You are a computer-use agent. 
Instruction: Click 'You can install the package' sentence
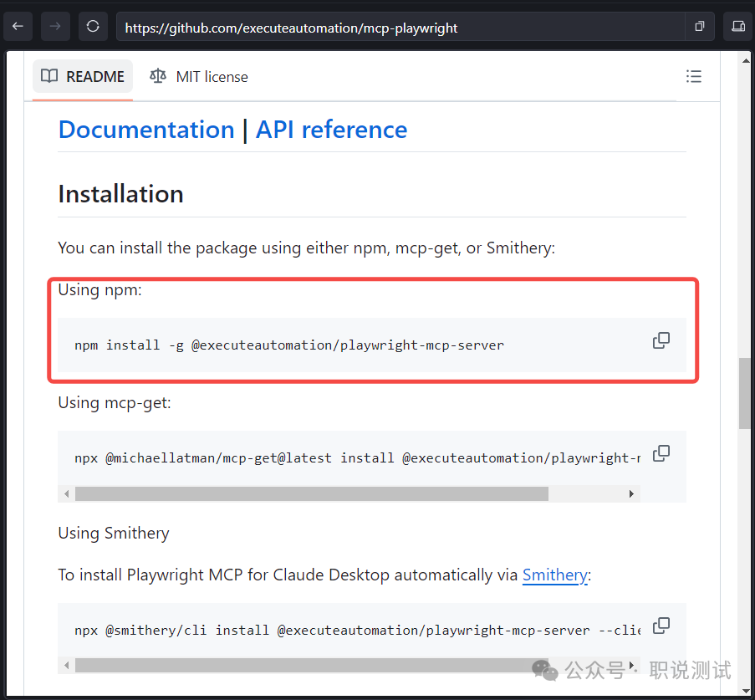point(307,248)
